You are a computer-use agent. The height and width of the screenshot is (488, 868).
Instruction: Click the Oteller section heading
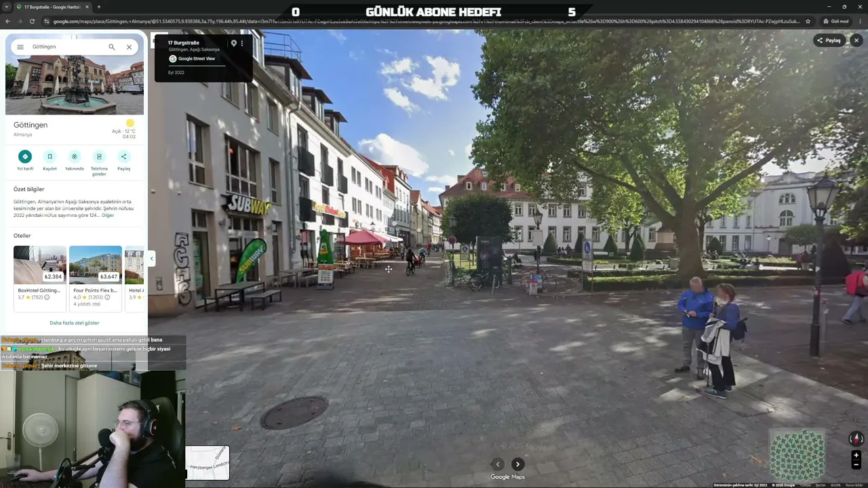point(22,236)
